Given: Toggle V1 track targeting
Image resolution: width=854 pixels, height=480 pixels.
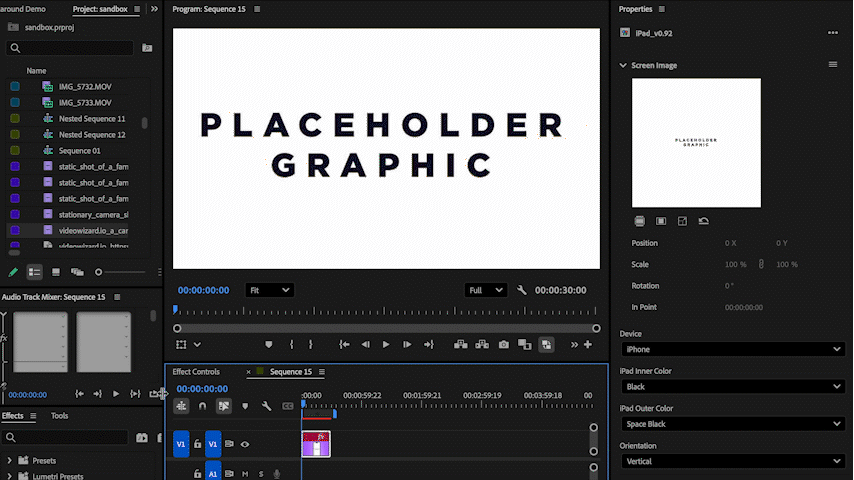Looking at the screenshot, I should click(213, 444).
